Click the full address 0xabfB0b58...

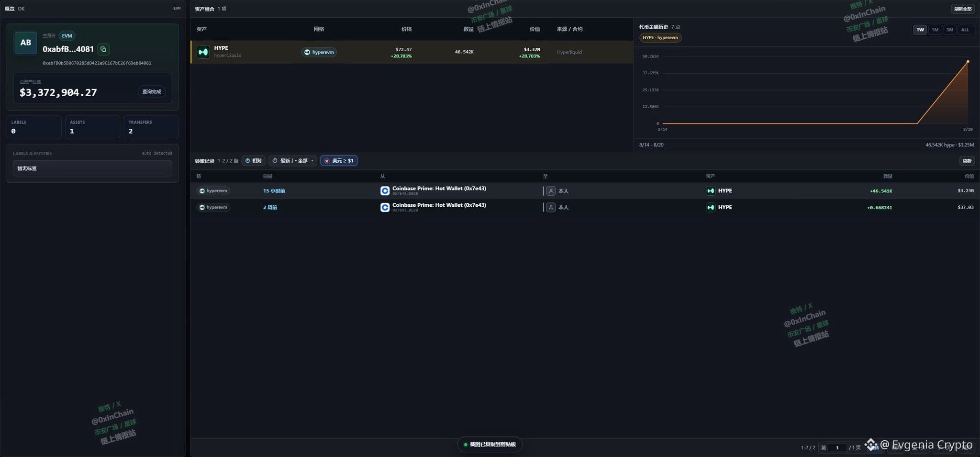(97, 63)
